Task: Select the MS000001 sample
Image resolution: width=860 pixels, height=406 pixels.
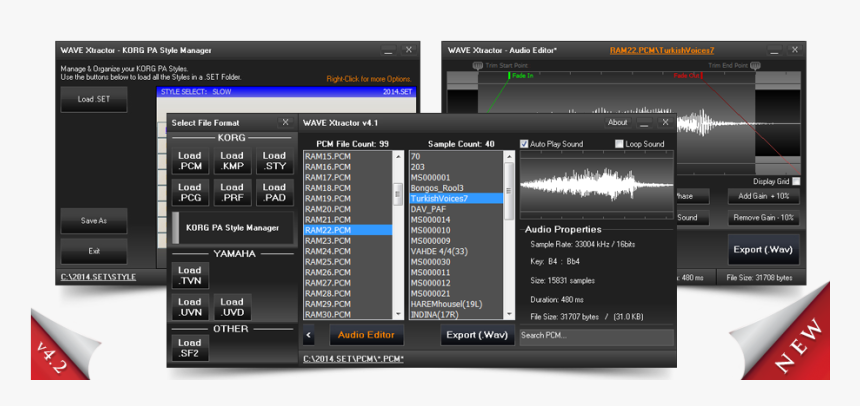Action: tap(456, 177)
